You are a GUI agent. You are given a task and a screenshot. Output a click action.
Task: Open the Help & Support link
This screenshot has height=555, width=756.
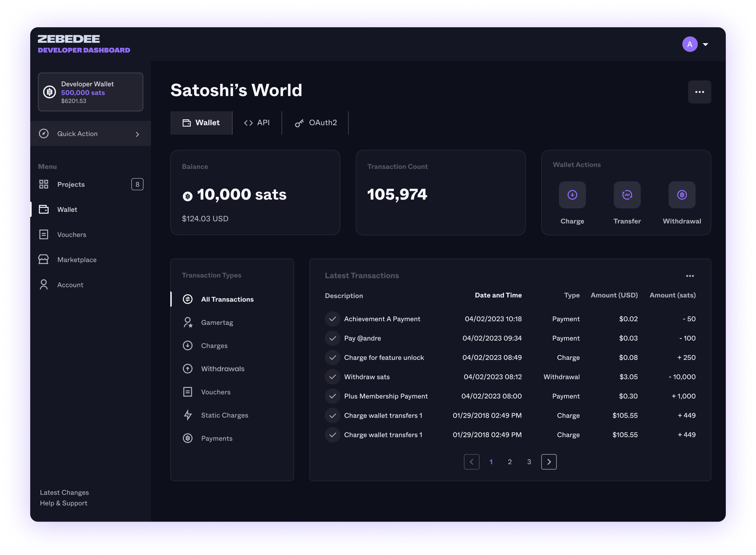click(63, 503)
